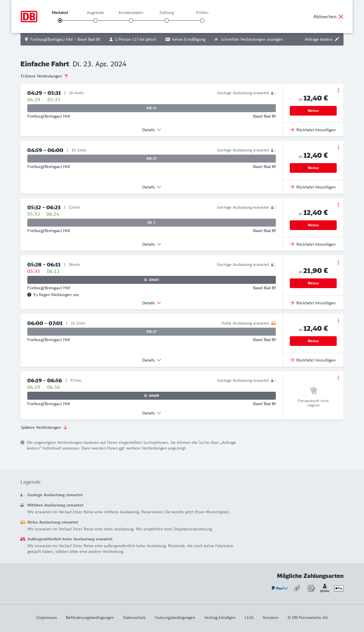Click the giropay payment icon
Screen dimensions: 364x632
click(325, 588)
